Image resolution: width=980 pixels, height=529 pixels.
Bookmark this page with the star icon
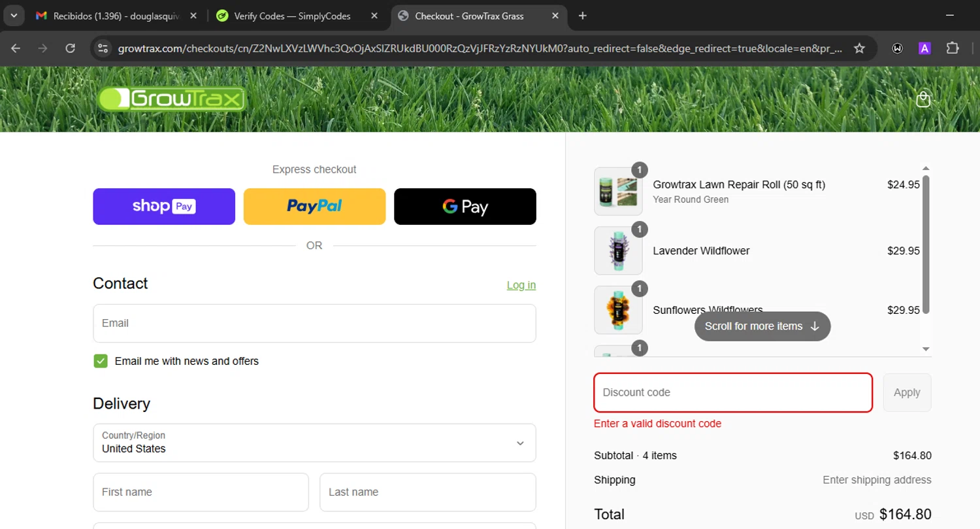[x=860, y=48]
